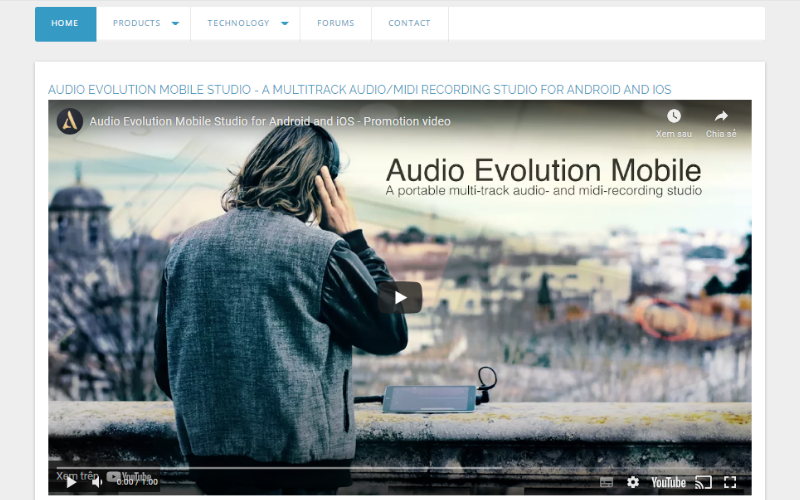Click the YouTube logo in control bar

tap(668, 482)
